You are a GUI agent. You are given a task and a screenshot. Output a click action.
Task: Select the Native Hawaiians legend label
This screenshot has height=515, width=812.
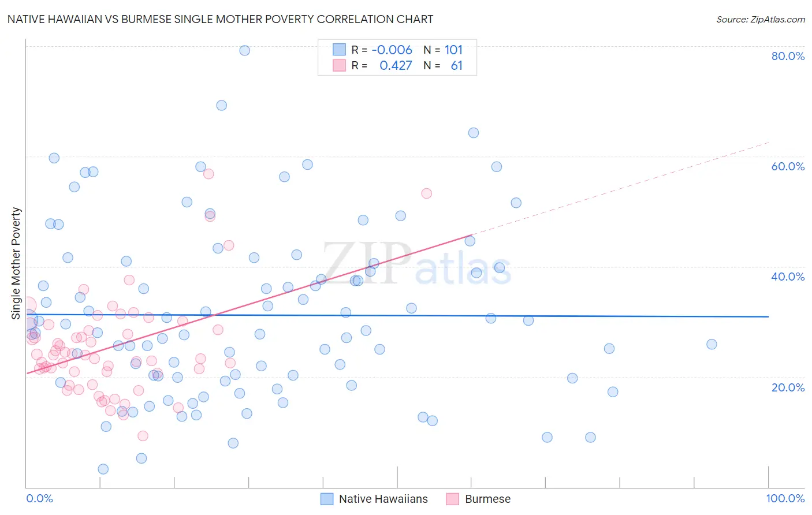[383, 499]
